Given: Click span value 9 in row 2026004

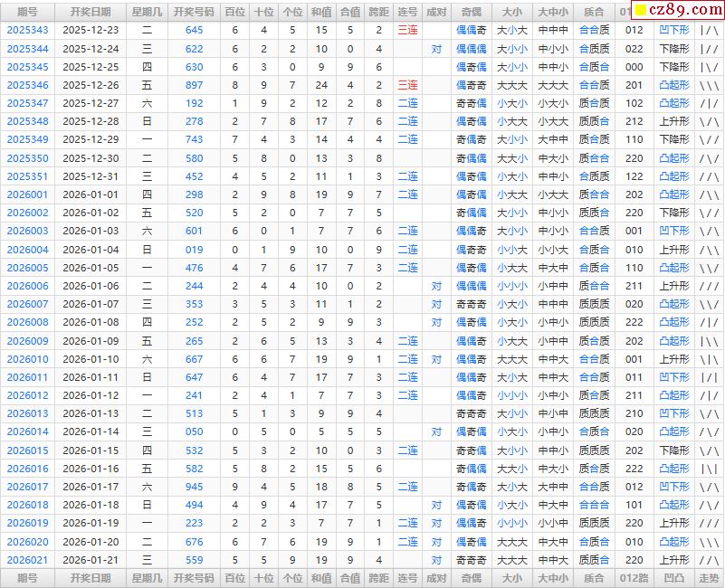Looking at the screenshot, I should click(378, 250).
